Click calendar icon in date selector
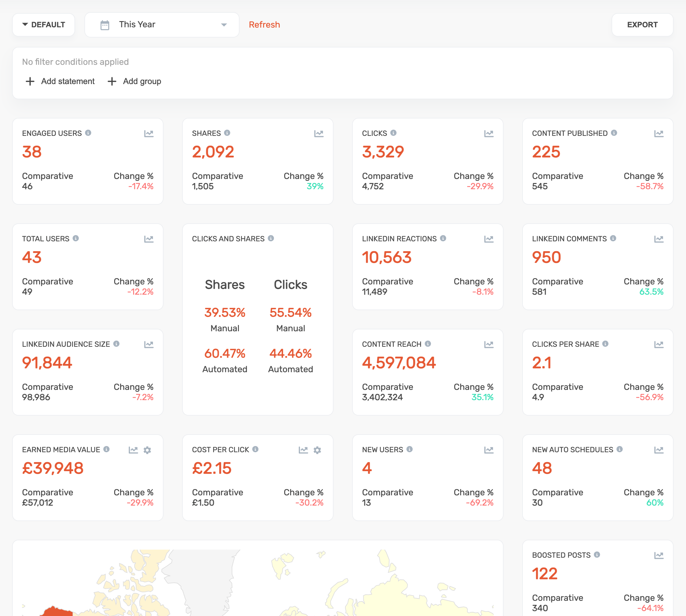The width and height of the screenshot is (686, 616). pos(105,25)
